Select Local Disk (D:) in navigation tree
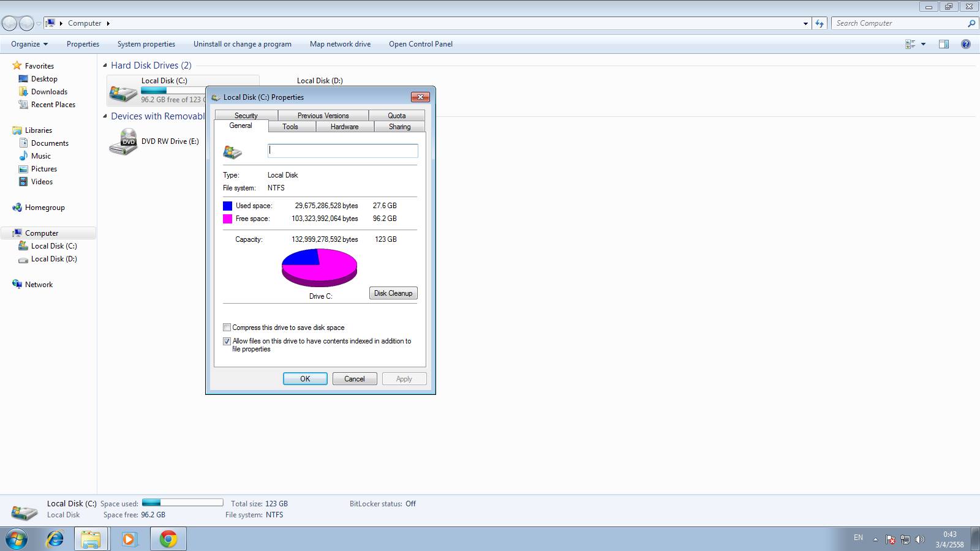Viewport: 980px width, 551px height. coord(54,259)
